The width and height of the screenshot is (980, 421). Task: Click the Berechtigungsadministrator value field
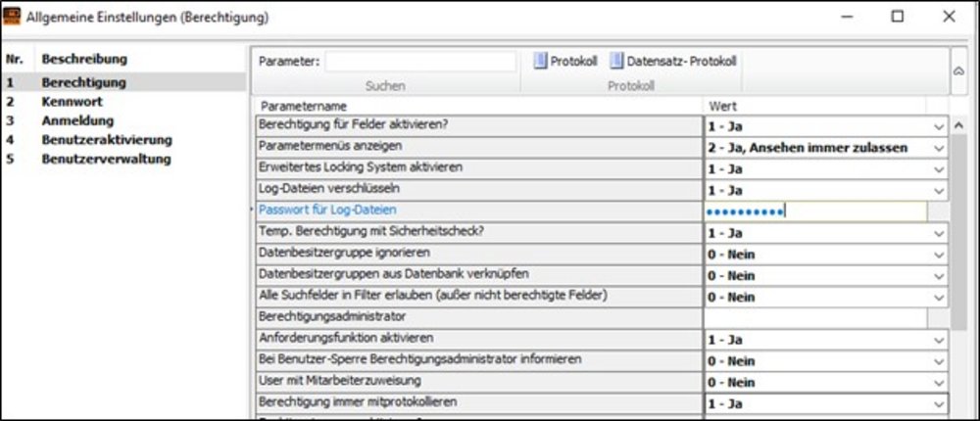pyautogui.click(x=813, y=318)
